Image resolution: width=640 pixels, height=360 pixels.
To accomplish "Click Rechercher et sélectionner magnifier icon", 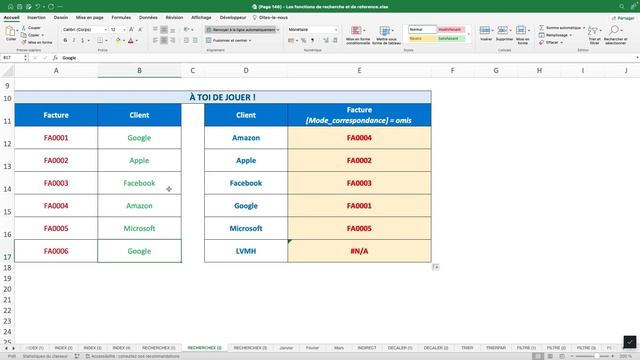I will (x=614, y=30).
